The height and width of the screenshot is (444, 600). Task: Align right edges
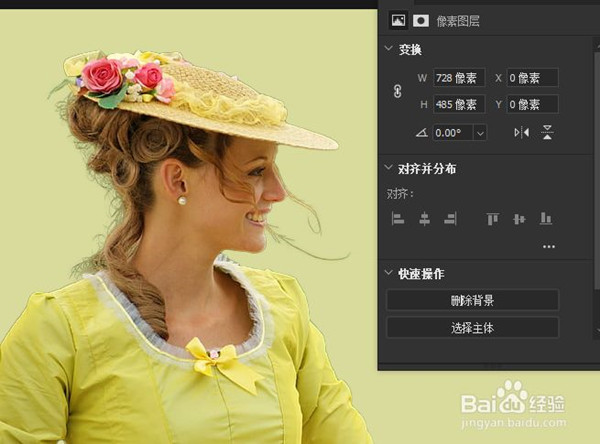pos(450,218)
